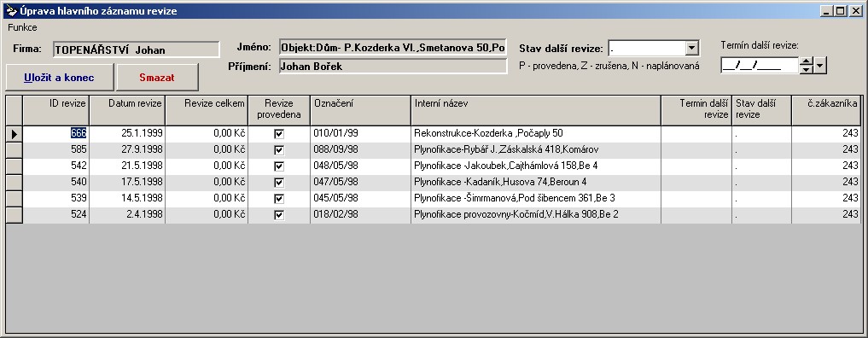
Task: Toggle Revize provedena checkbox for revize 585
Action: coord(279,150)
